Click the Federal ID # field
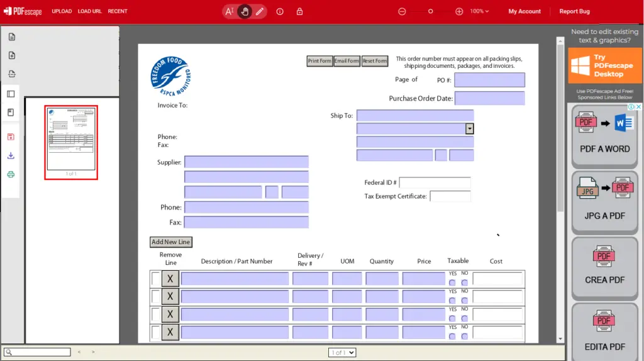 [x=435, y=182]
